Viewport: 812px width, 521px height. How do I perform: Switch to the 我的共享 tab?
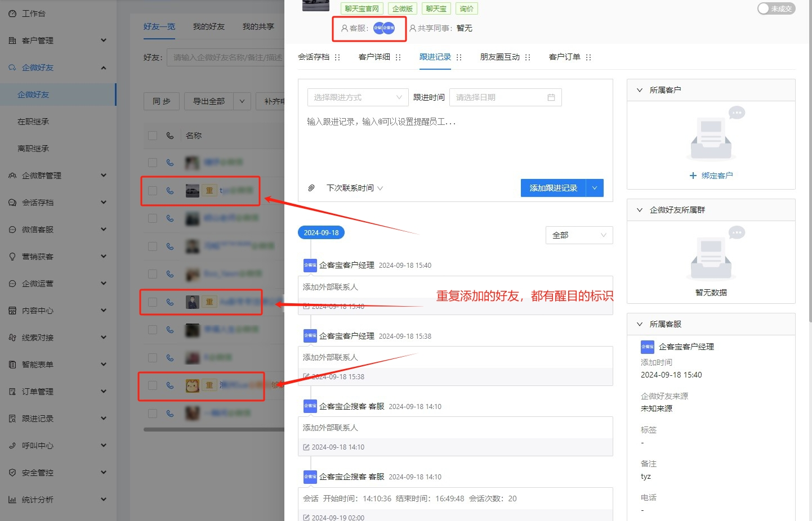coord(258,26)
